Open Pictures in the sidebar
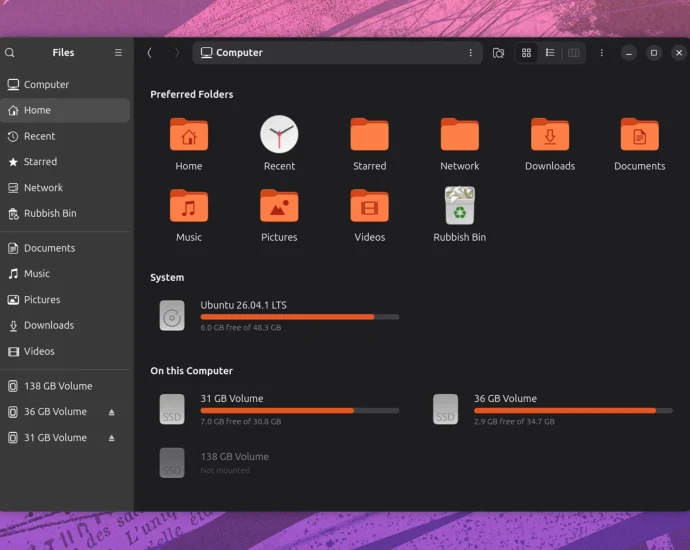The image size is (690, 550). click(x=65, y=300)
